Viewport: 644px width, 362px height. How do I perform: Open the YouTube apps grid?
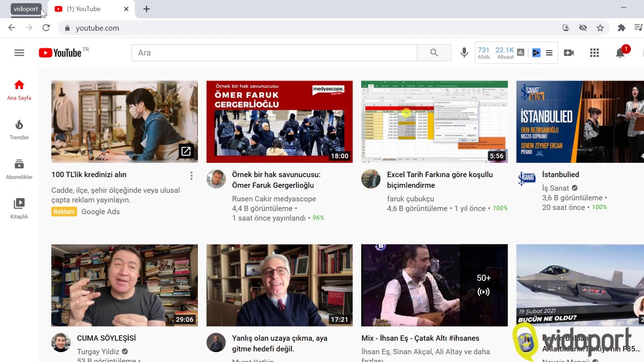pos(594,53)
